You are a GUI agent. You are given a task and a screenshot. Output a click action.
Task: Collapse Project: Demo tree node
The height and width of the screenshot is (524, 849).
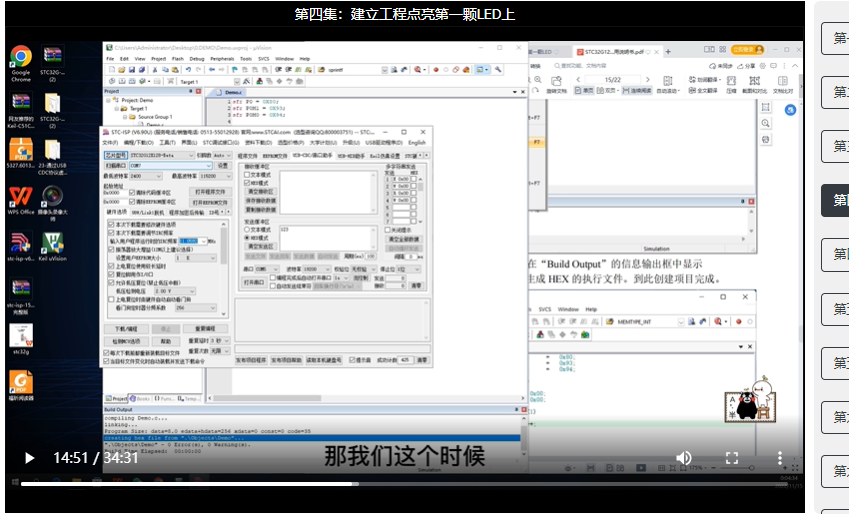pos(108,100)
